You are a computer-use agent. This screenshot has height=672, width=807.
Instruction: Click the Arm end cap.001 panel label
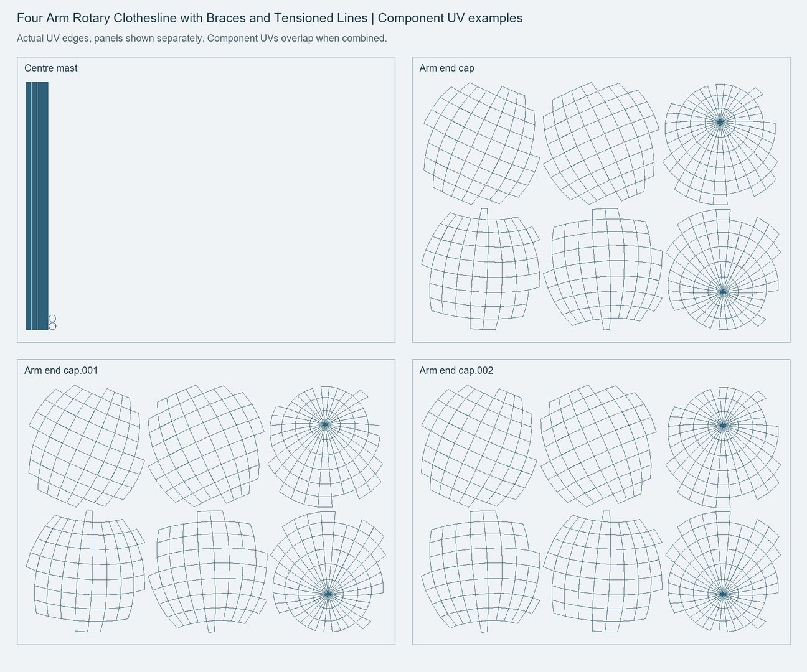click(61, 371)
